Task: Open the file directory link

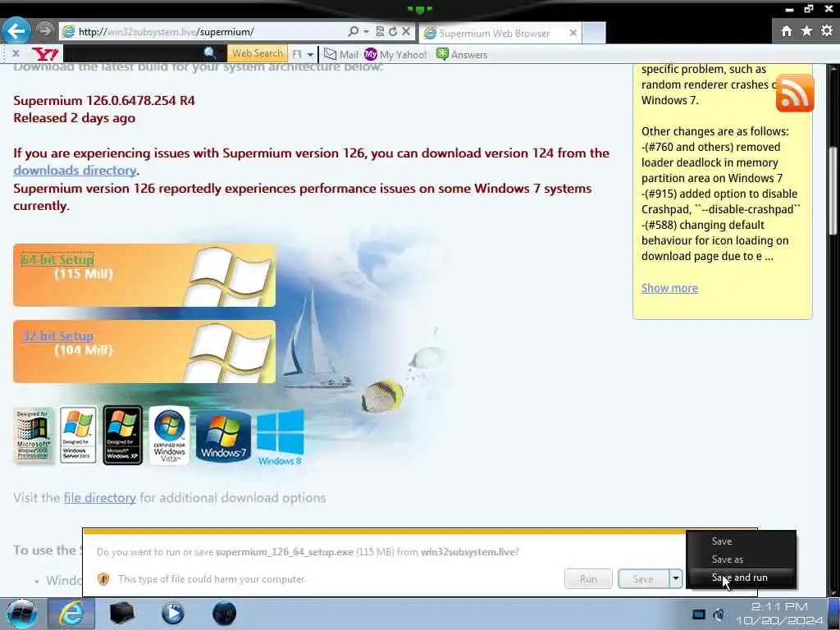Action: point(99,498)
